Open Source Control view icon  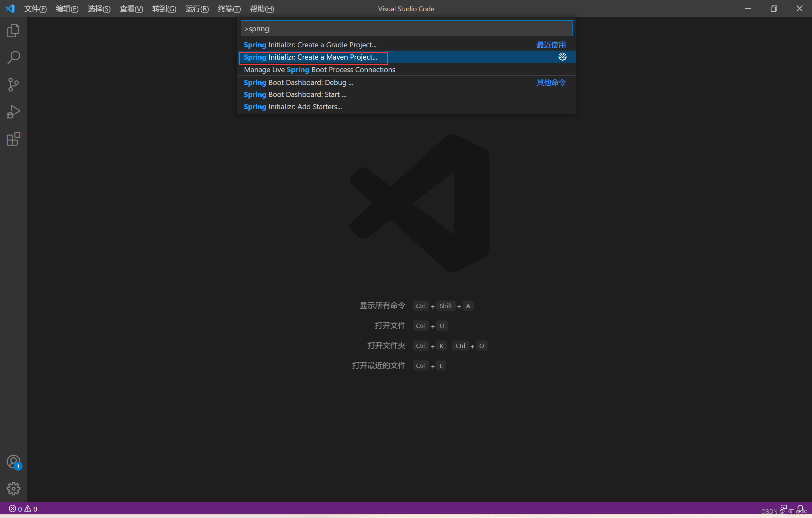(13, 85)
